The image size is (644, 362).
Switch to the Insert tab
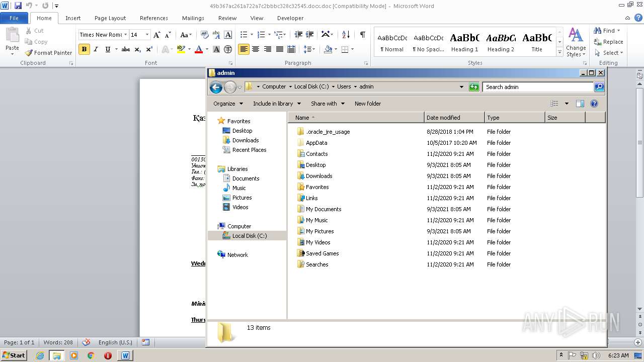73,18
